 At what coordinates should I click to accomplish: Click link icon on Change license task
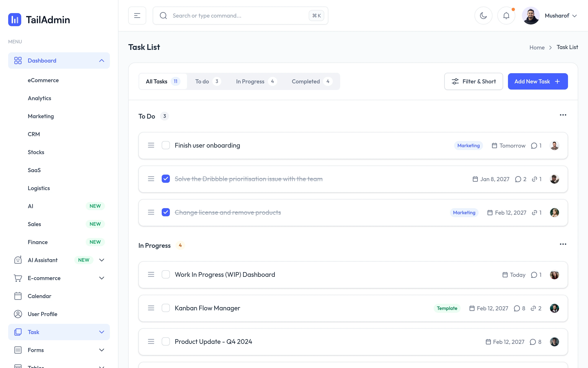pyautogui.click(x=534, y=213)
